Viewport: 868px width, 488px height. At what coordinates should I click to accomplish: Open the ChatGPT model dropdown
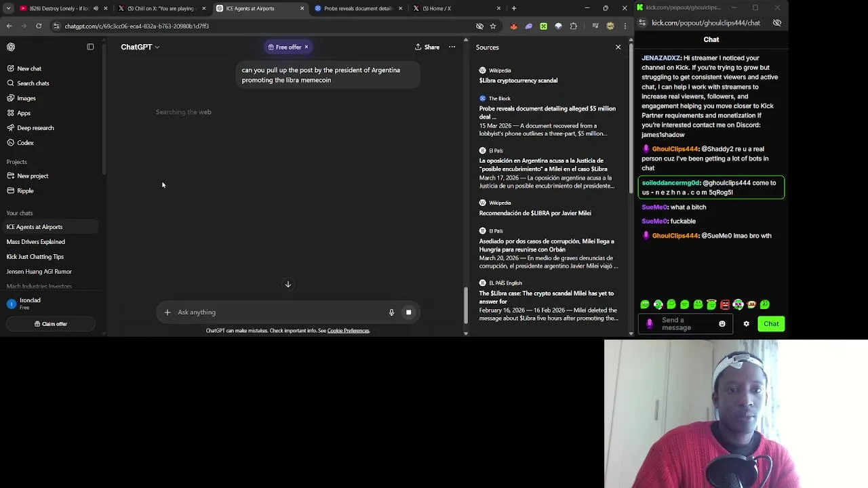click(140, 47)
